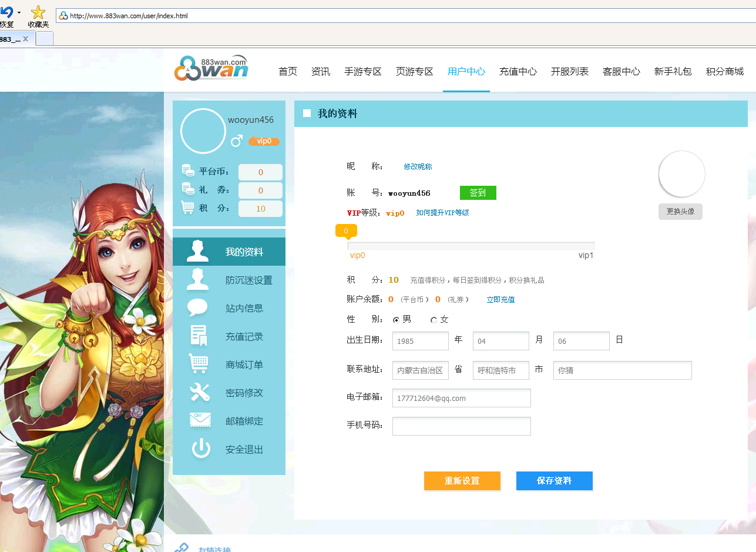Close the 883 browser tab
This screenshot has width=756, height=552.
tap(25, 39)
